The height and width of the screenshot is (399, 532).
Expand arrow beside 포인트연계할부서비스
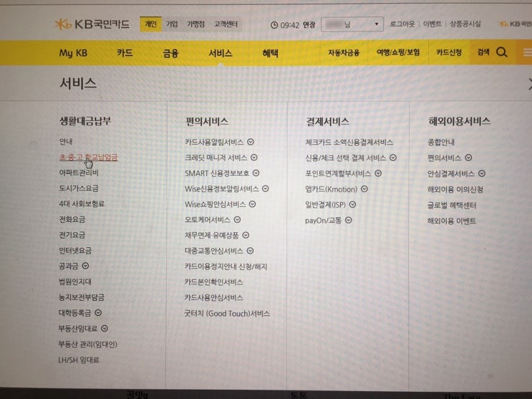tap(378, 173)
